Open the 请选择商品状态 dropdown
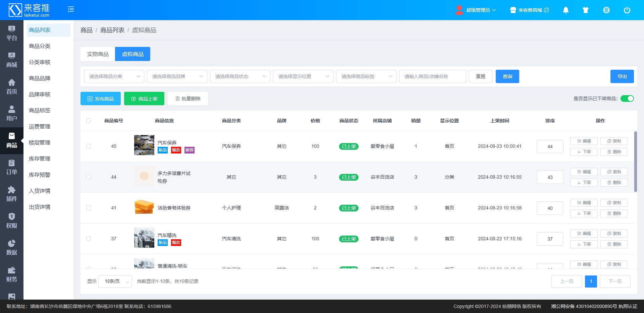This screenshot has width=644, height=313. [x=240, y=76]
